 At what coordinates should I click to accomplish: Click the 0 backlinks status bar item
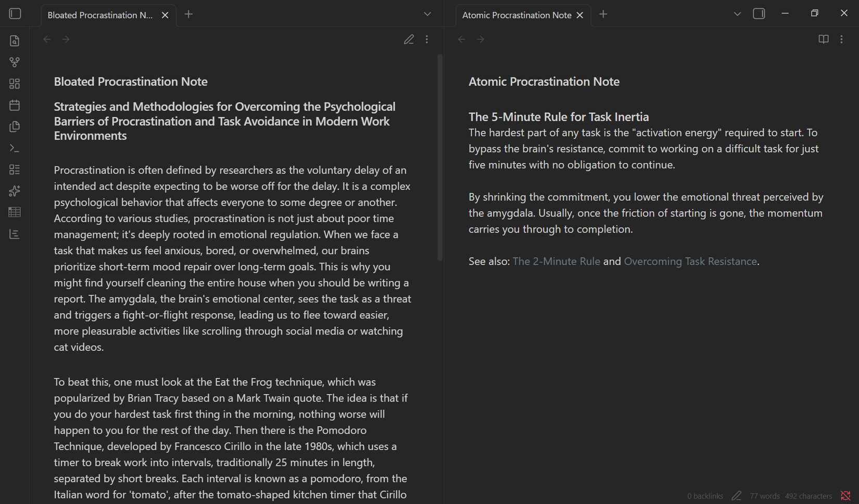(705, 496)
